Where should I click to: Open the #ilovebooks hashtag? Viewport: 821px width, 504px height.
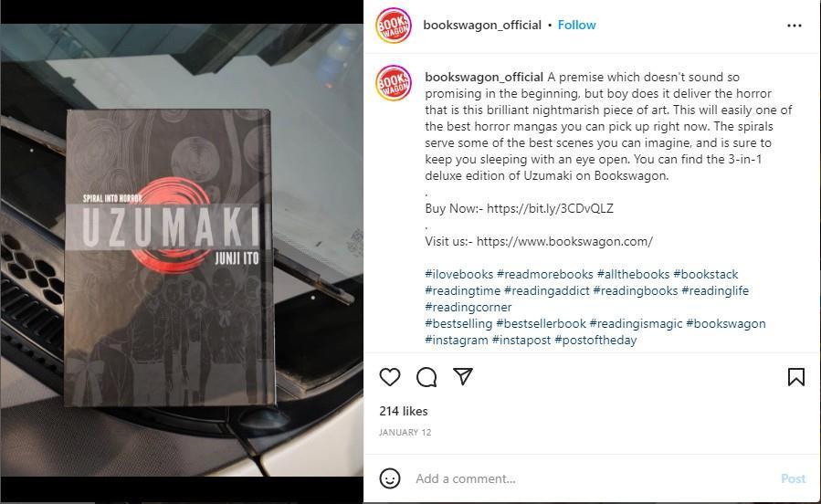tap(458, 274)
